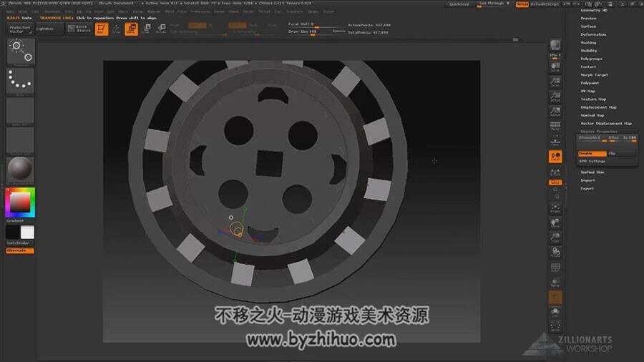
Task: Click the L.Sym icon
Action: 555,173
